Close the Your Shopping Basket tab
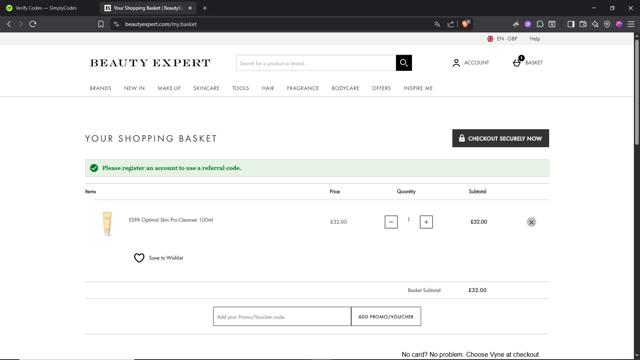Viewport: 640px width, 360px height. [x=190, y=8]
